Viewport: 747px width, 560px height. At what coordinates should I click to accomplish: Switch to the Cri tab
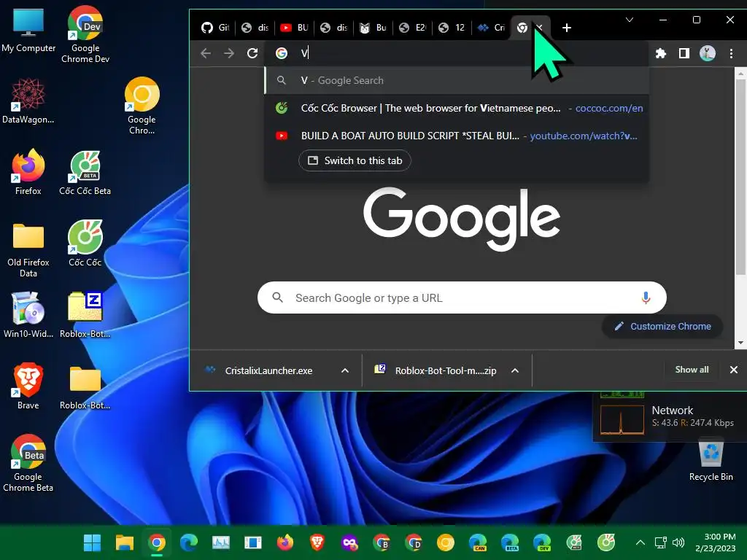(491, 28)
